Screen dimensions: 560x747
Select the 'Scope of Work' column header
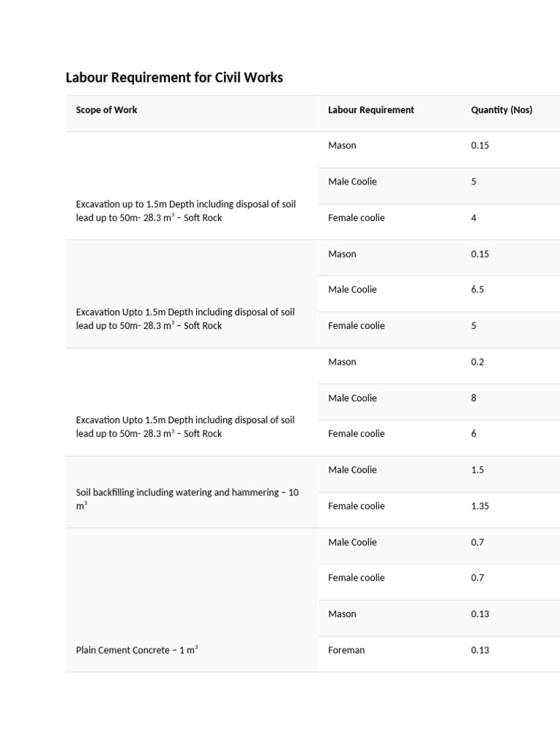click(106, 110)
